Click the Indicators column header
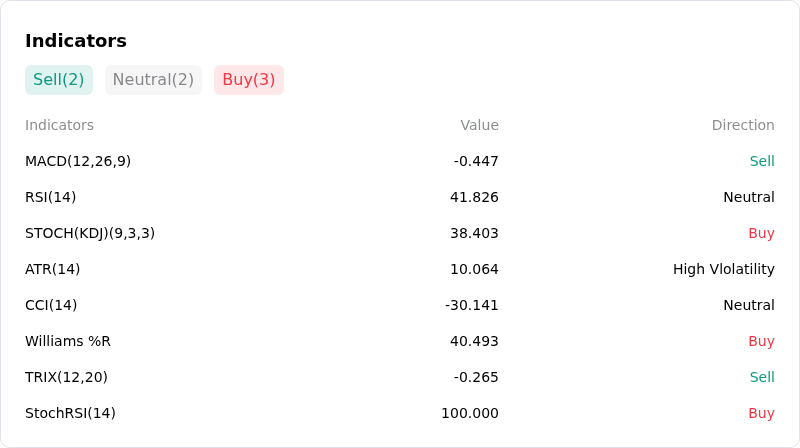Viewport: 800px width, 448px height. [59, 125]
